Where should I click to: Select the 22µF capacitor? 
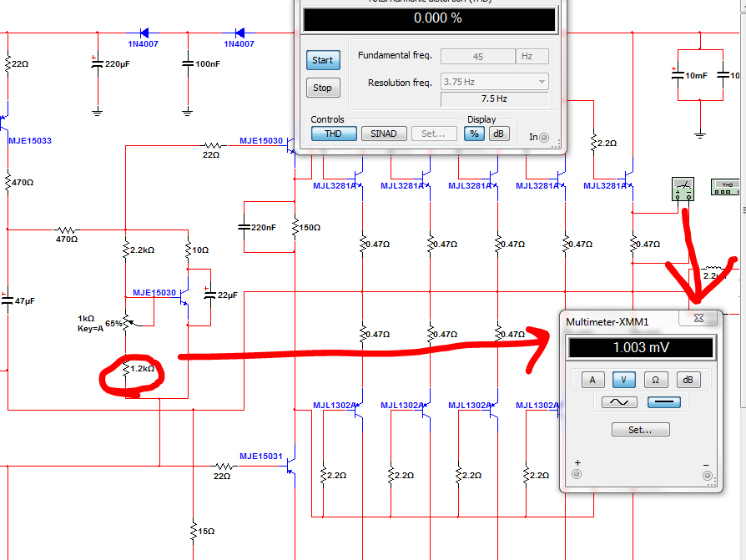(x=209, y=295)
